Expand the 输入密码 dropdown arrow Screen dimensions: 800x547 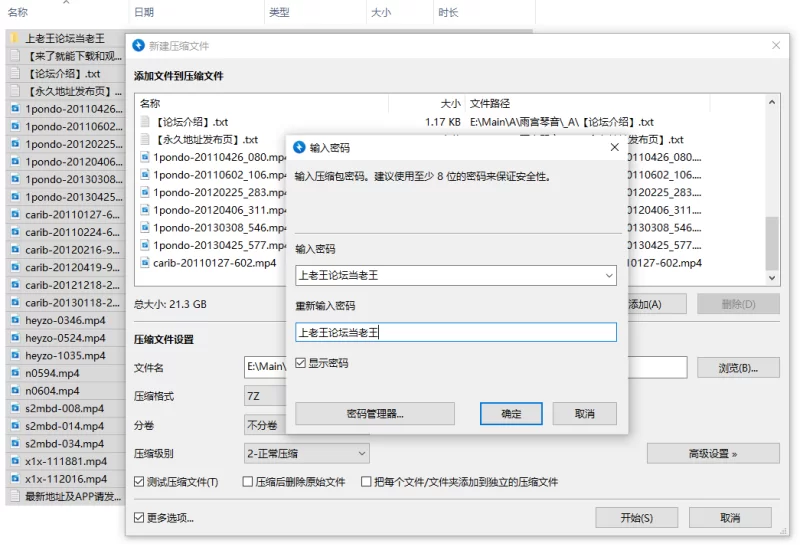(x=609, y=276)
